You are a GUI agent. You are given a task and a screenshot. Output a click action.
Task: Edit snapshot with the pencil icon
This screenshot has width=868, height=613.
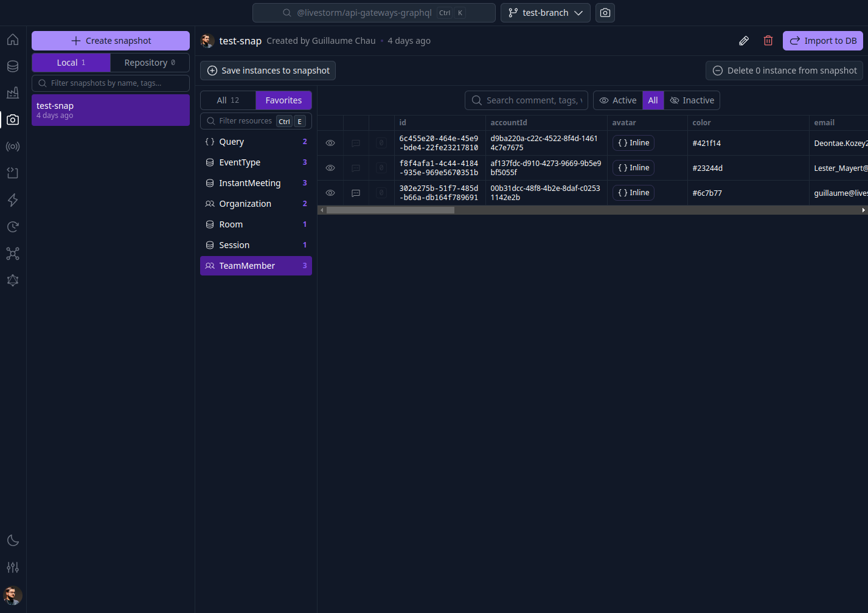[x=744, y=41]
